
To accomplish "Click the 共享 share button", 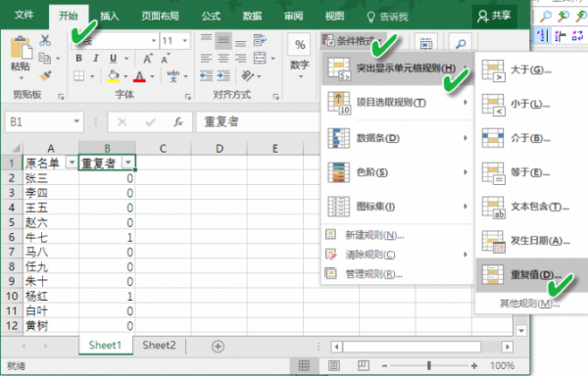I will tap(494, 16).
